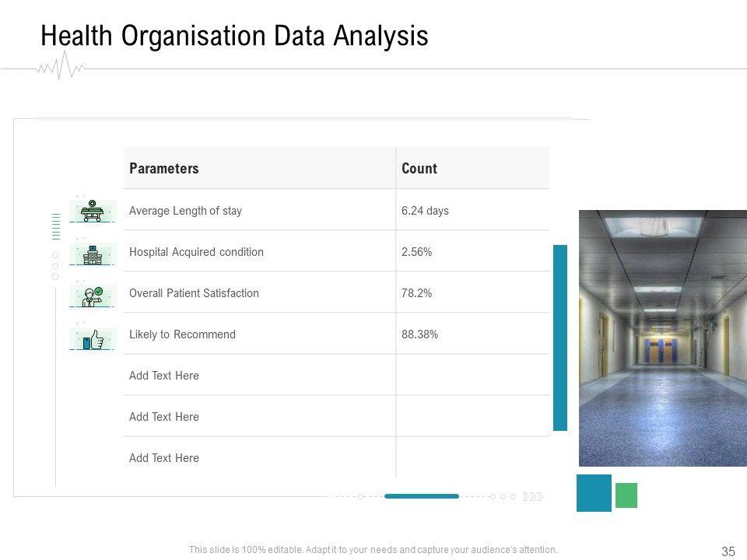Click the teal horizontal bar below table

[421, 496]
